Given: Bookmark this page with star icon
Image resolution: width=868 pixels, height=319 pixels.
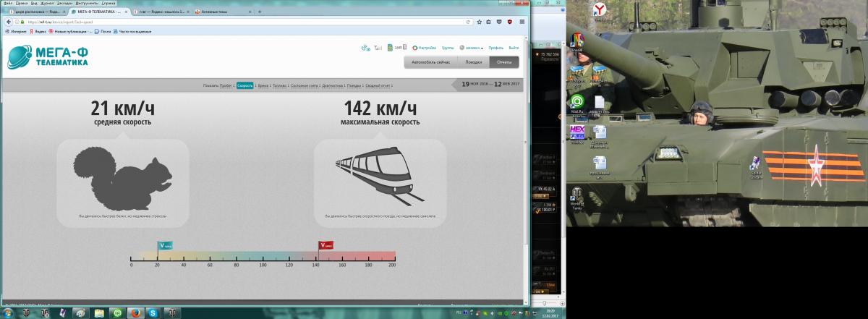Looking at the screenshot, I should (479, 22).
